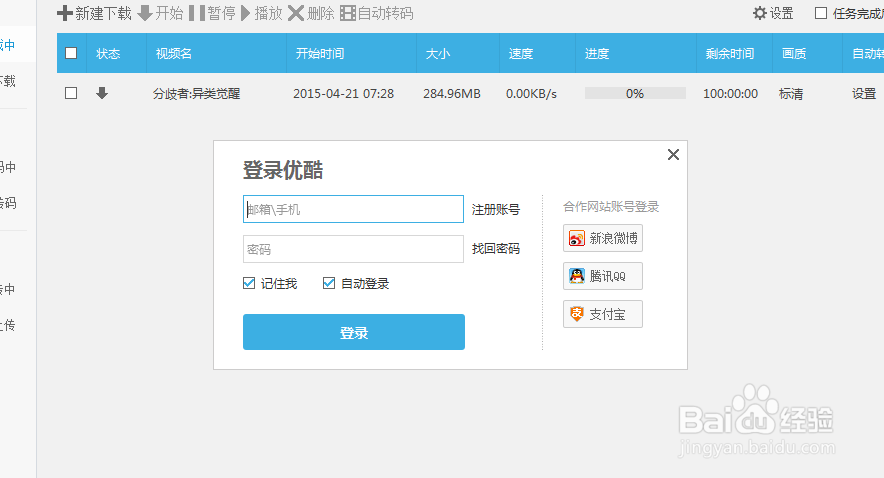Log in with 腾讯QQ button
Viewport: 884px width, 478px height.
click(x=603, y=276)
